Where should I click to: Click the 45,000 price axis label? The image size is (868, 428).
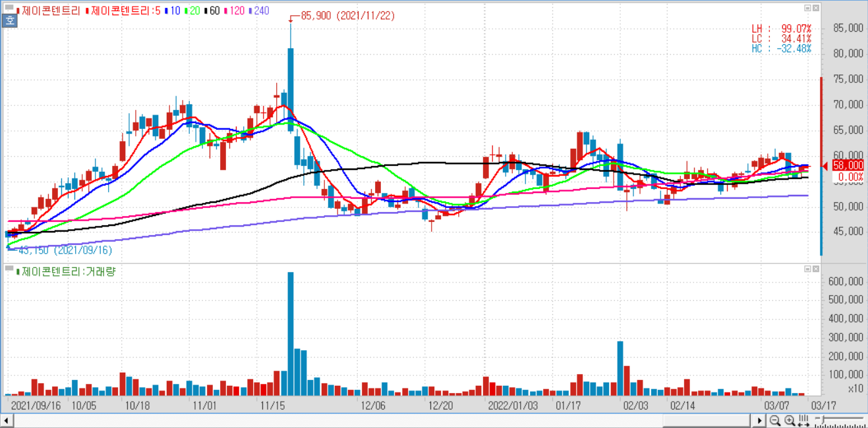[x=848, y=231]
